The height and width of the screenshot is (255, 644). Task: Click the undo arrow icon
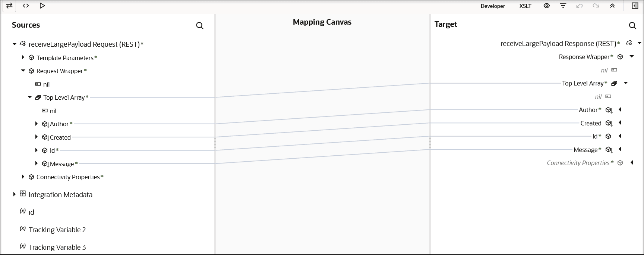click(579, 6)
